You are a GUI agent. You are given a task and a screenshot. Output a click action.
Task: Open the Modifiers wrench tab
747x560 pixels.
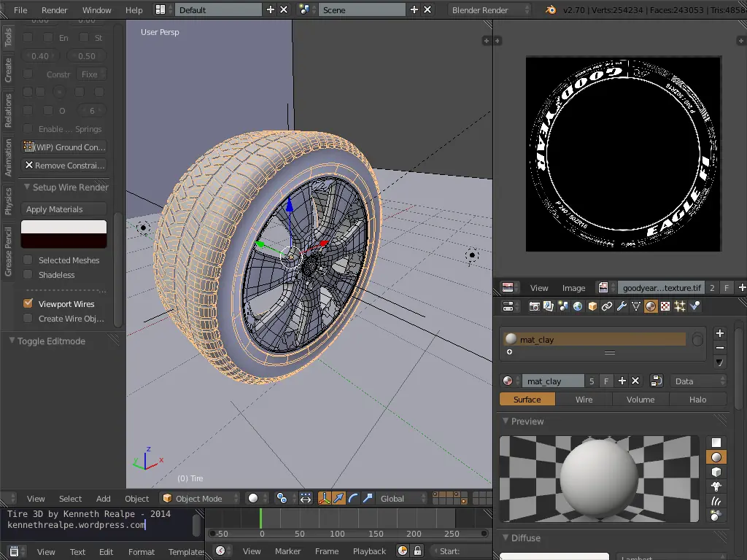622,306
